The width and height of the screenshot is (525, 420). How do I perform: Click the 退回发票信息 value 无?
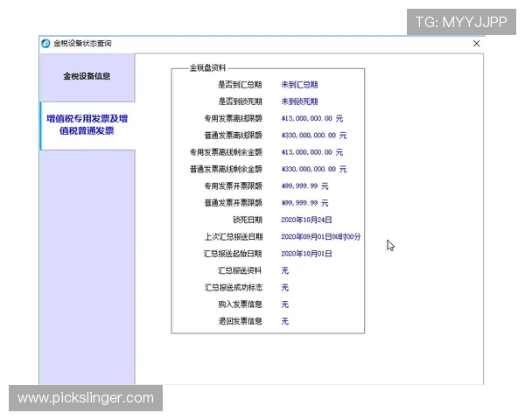point(285,321)
